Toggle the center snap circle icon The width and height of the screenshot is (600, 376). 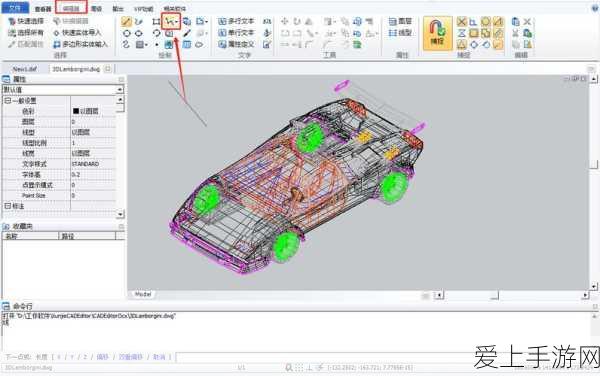pos(486,22)
